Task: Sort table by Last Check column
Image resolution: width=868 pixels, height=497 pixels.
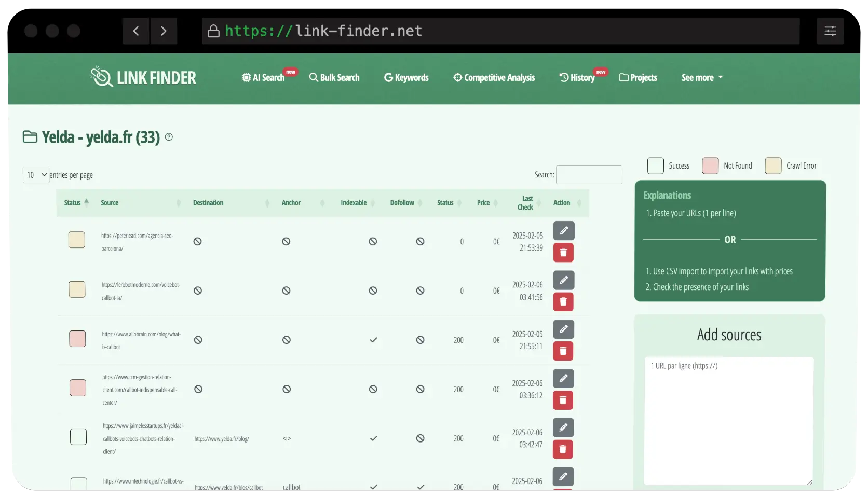Action: pos(530,203)
